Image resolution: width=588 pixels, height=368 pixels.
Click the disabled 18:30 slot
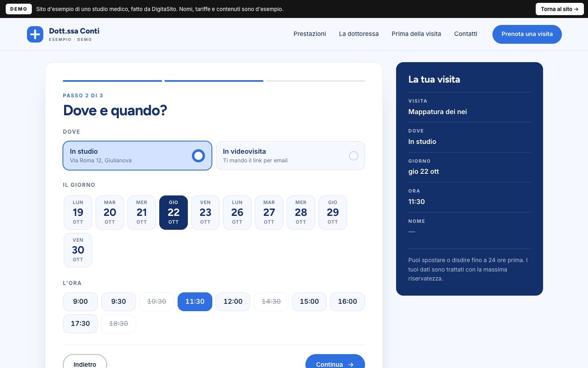point(118,324)
